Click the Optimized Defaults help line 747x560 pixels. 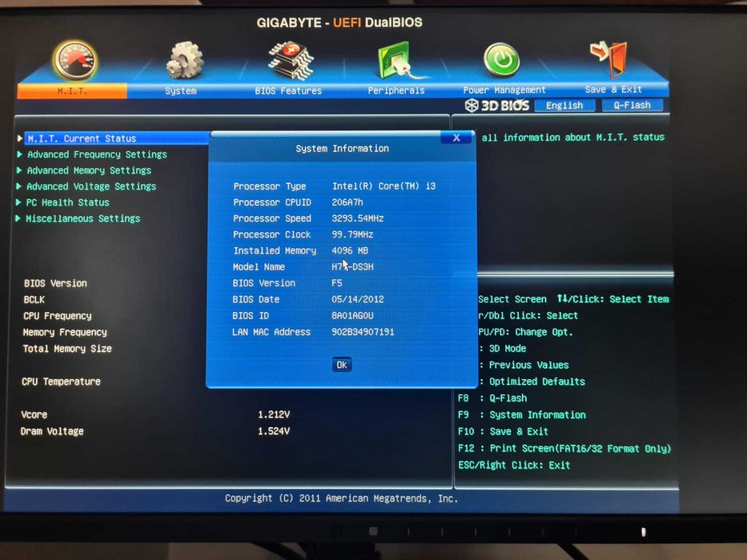(x=532, y=382)
